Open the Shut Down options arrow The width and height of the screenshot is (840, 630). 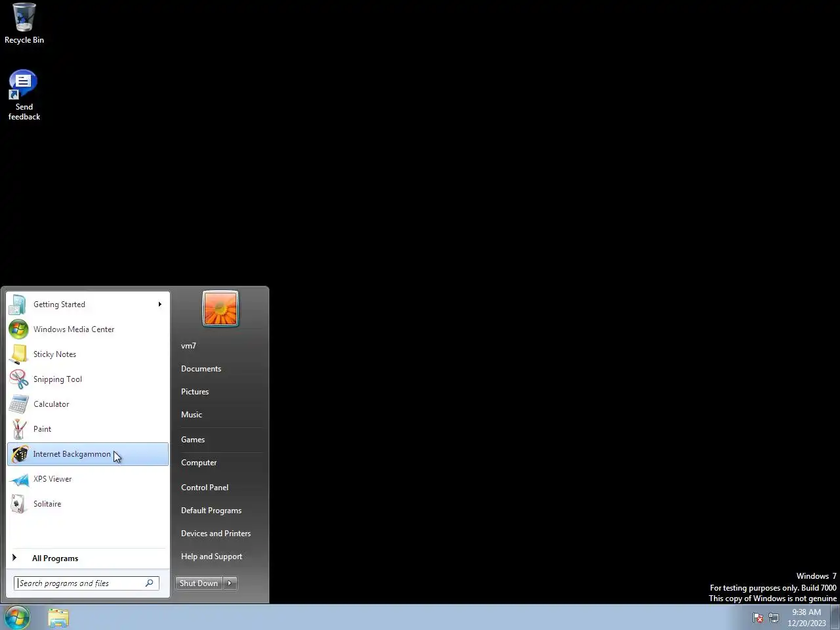(x=230, y=583)
